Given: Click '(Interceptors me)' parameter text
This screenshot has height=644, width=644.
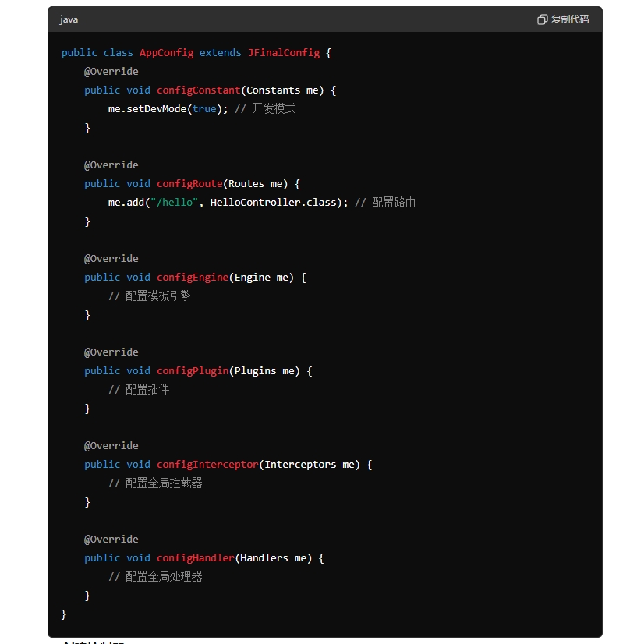Looking at the screenshot, I should click(310, 465).
